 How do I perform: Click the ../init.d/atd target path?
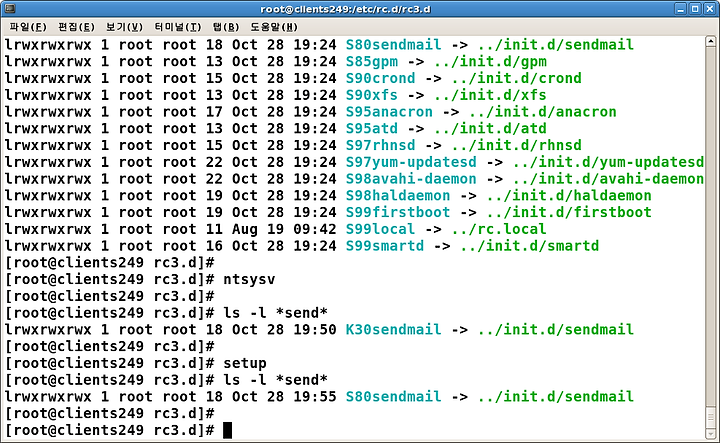pos(490,129)
